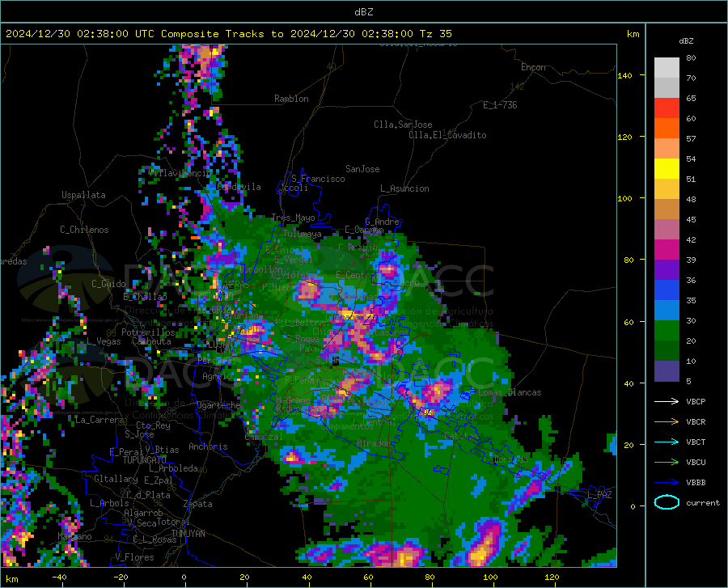
Task: Click the TUPUNGATO map label
Action: tap(145, 460)
